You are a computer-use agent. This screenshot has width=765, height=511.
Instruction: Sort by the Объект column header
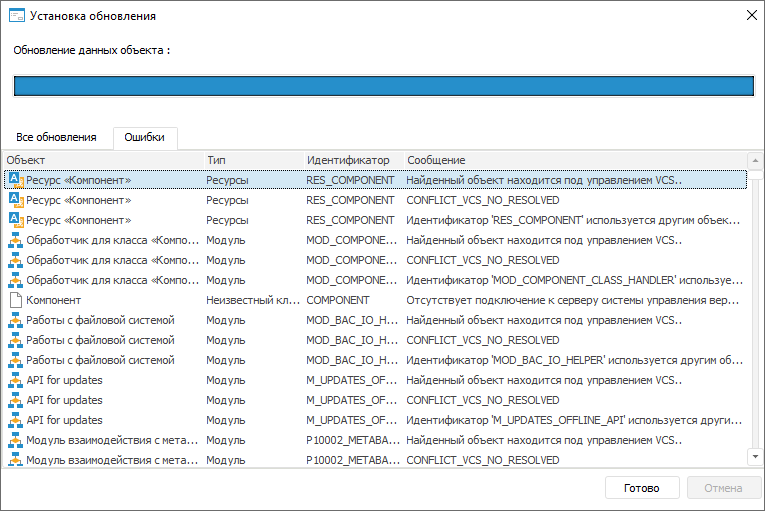100,160
